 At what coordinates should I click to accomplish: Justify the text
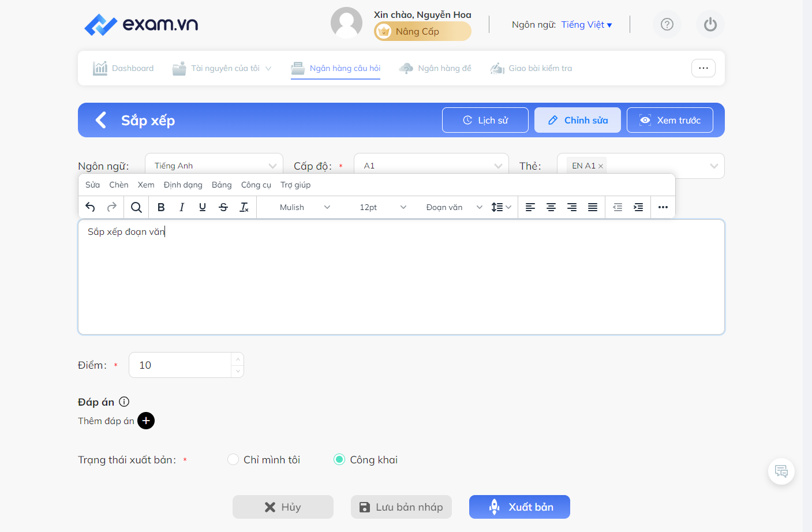click(593, 207)
